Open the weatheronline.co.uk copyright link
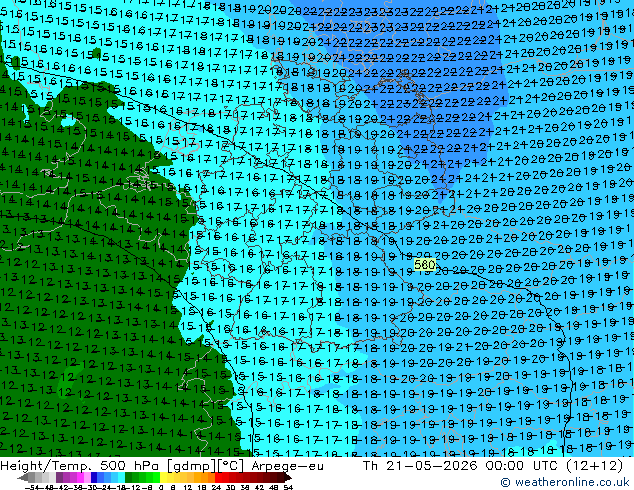This screenshot has width=634, height=490. 565,482
